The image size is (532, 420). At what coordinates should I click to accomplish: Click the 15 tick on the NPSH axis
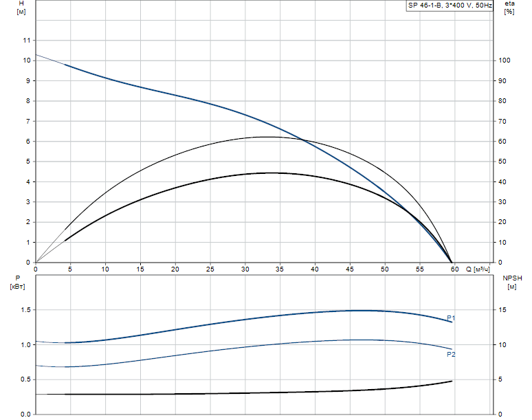(x=502, y=310)
